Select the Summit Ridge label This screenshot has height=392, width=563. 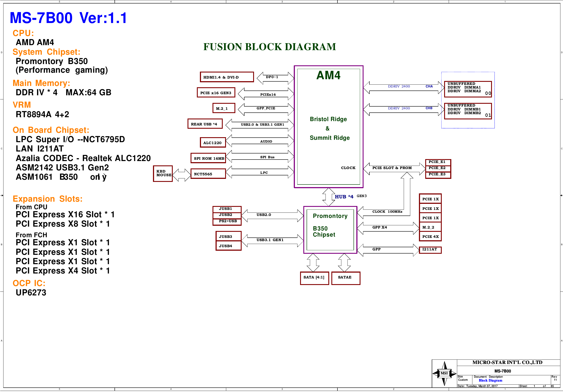[330, 138]
